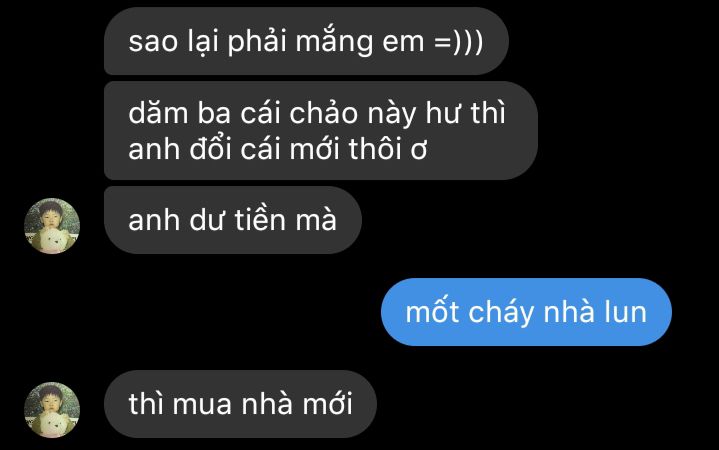Click the word "cháy" in blue bubble
The image size is (719, 450).
502,313
